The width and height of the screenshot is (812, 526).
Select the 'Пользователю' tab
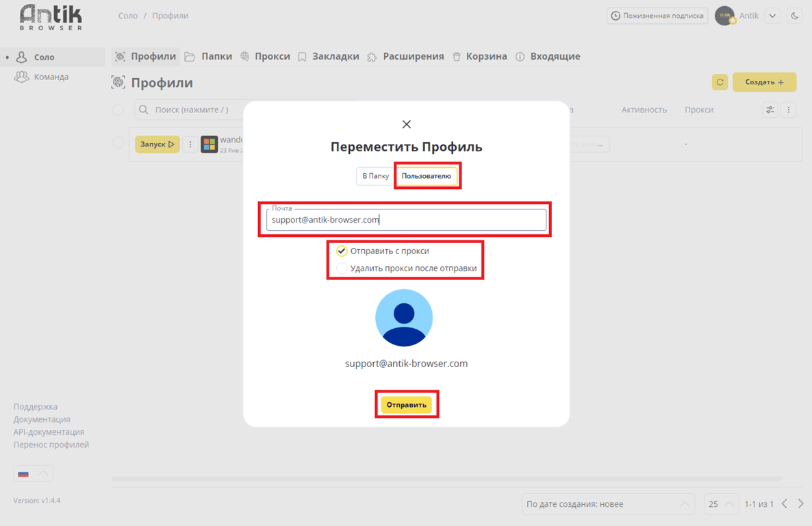[426, 176]
